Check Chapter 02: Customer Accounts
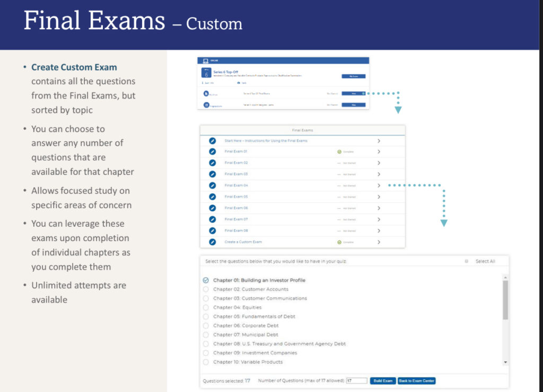 206,289
